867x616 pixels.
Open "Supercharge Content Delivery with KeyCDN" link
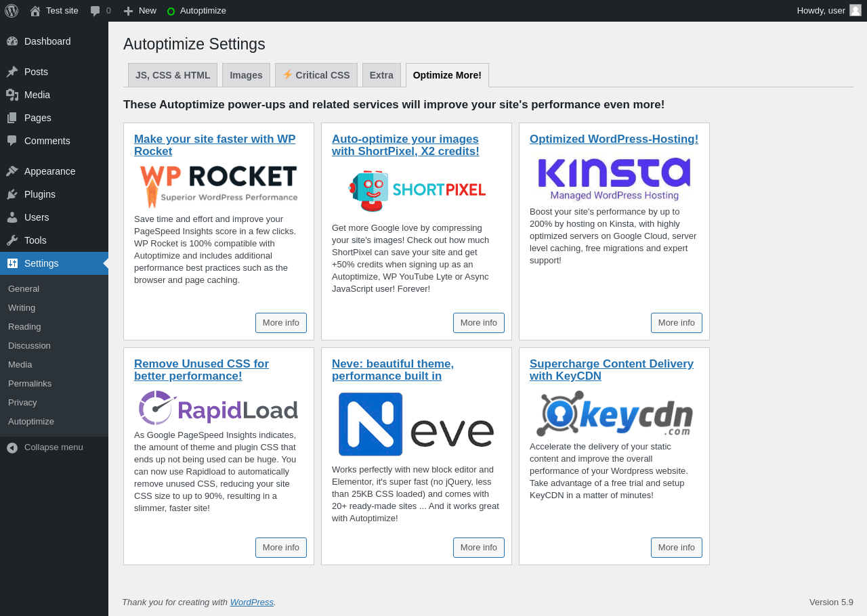pos(612,370)
